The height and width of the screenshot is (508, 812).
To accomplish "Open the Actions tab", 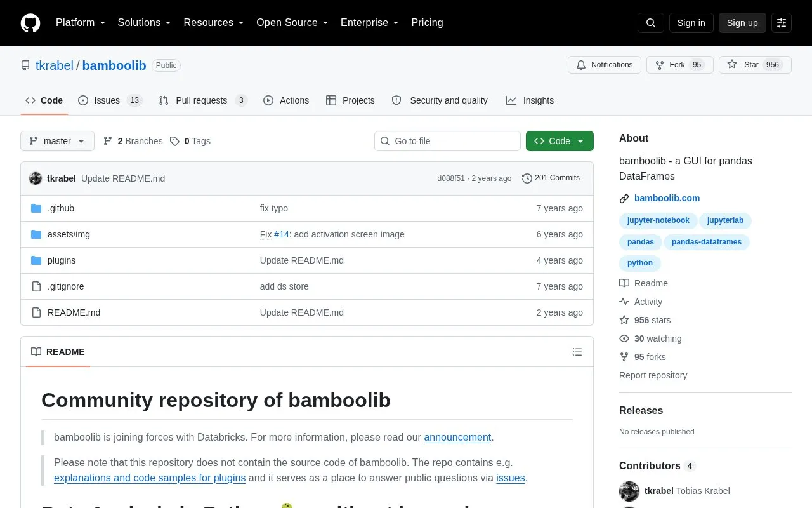I will [286, 100].
